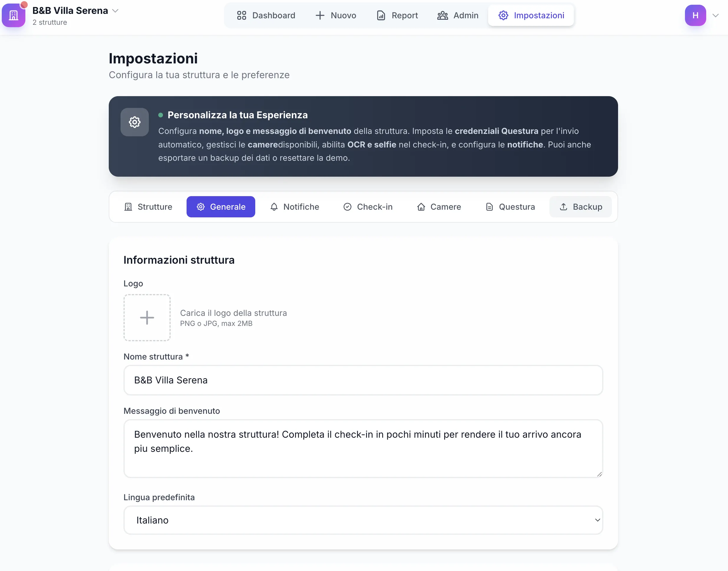This screenshot has height=571, width=728.
Task: Open the user avatar menu
Action: click(695, 15)
